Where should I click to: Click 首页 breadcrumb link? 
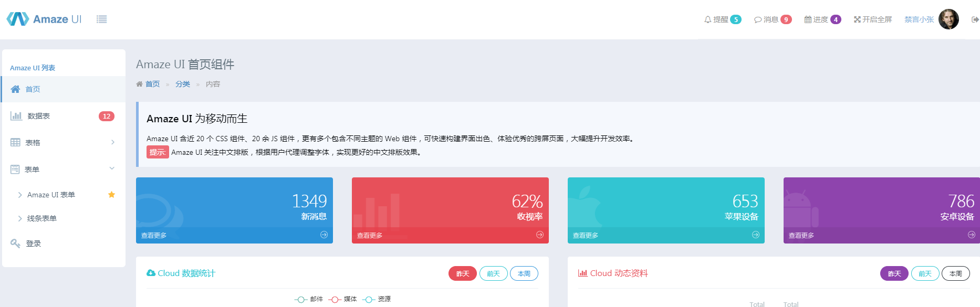(153, 84)
